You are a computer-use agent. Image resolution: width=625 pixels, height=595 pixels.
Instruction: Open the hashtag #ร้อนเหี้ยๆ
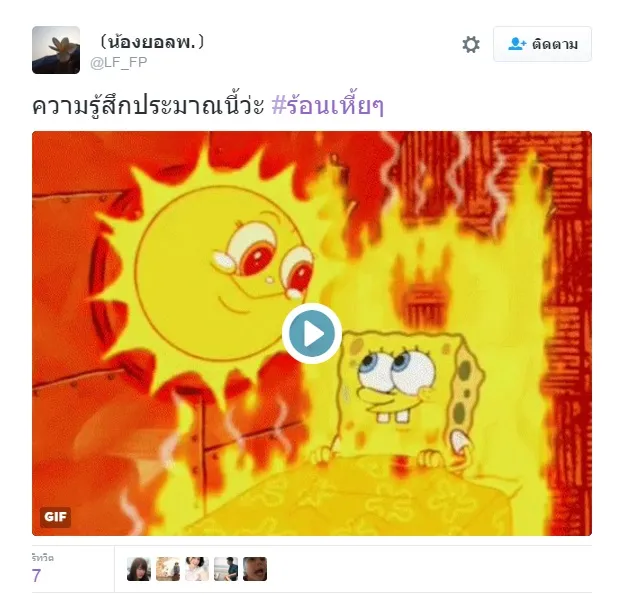click(328, 106)
